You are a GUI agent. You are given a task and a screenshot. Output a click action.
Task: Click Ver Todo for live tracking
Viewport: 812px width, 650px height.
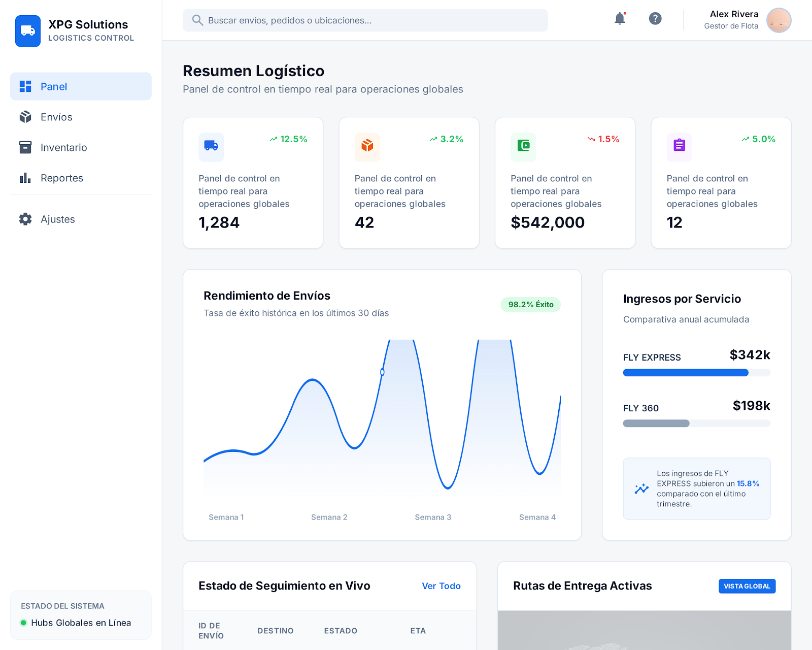[441, 586]
